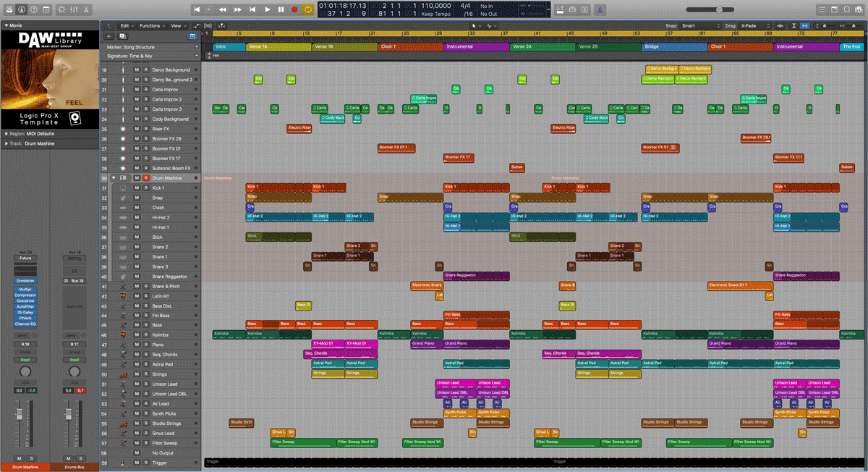Image resolution: width=868 pixels, height=472 pixels.
Task: Open the Compressor plug-in slot
Action: [25, 295]
